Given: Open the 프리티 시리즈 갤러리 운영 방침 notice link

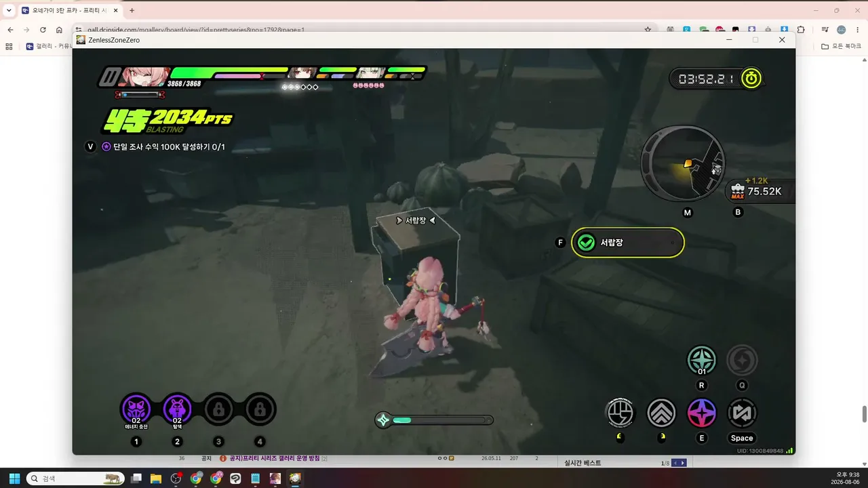Looking at the screenshot, I should 274,459.
